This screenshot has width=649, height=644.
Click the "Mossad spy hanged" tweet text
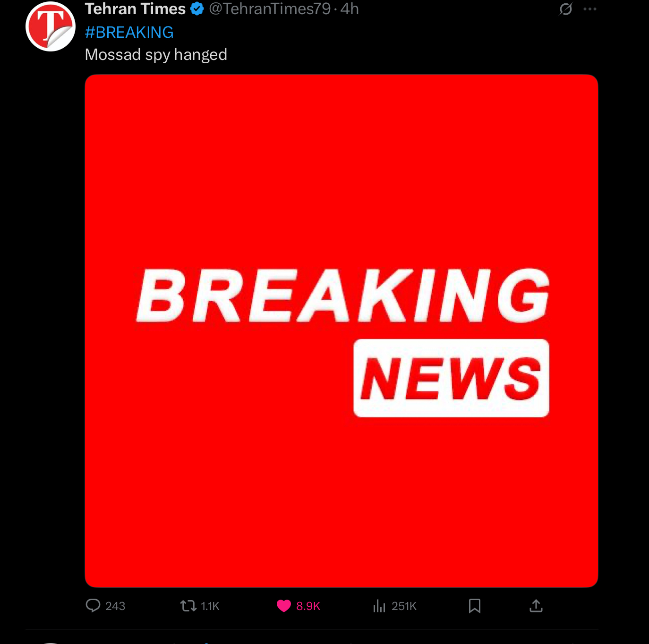(156, 55)
